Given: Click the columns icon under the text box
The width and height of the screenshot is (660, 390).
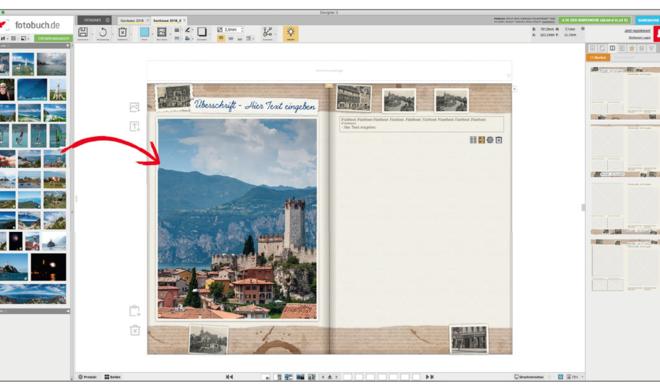Looking at the screenshot, I should click(x=473, y=140).
